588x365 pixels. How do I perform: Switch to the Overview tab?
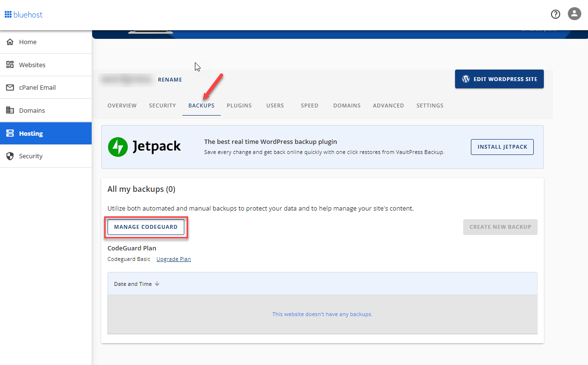pos(122,106)
